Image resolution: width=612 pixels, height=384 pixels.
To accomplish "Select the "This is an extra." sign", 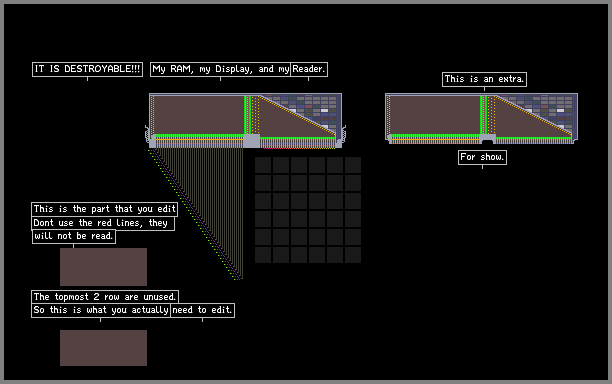I will tap(484, 79).
